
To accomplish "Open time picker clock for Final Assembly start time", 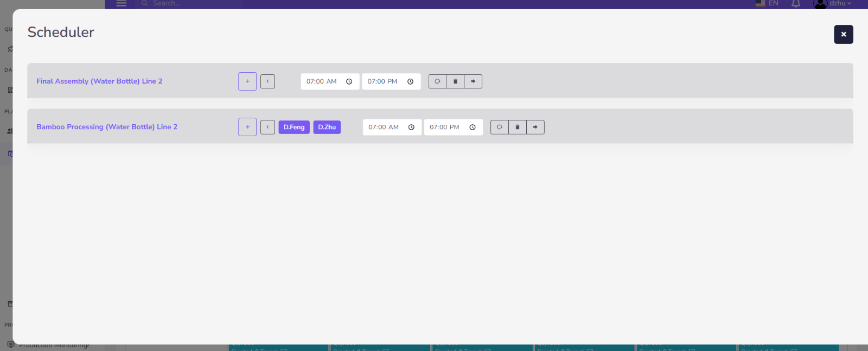I will 349,81.
